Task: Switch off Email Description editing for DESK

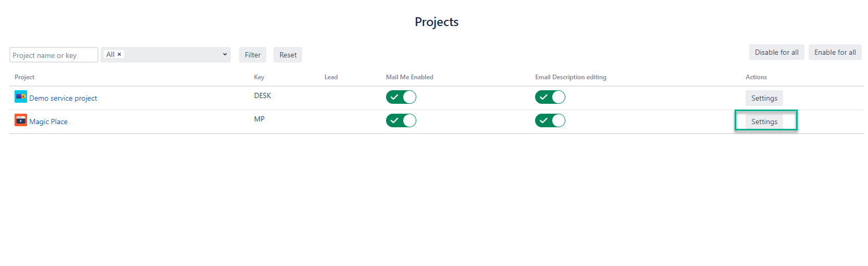Action: [x=550, y=97]
